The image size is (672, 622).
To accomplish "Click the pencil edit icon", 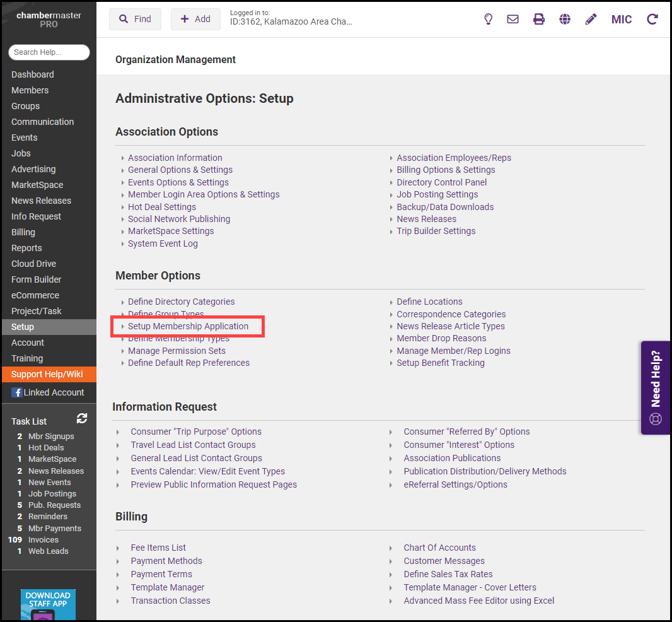I will [x=591, y=20].
